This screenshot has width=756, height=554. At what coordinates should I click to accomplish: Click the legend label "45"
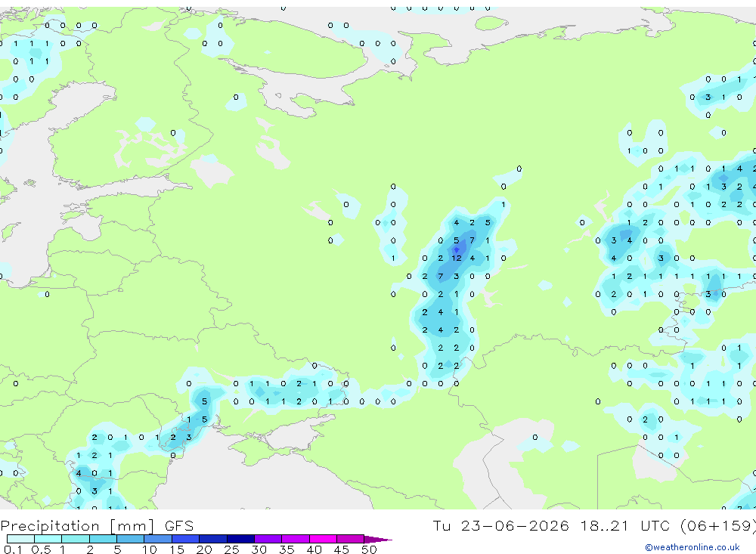tap(342, 549)
